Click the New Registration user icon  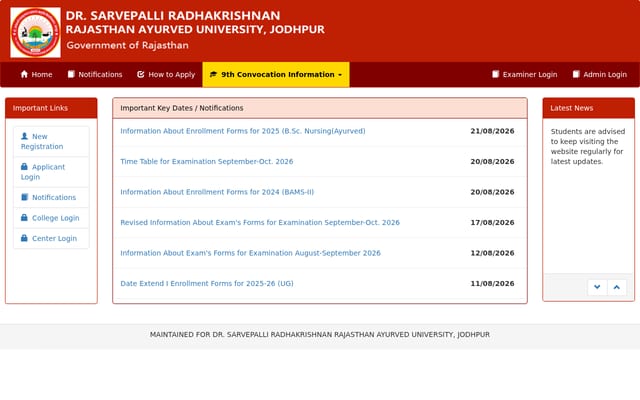pyautogui.click(x=24, y=136)
